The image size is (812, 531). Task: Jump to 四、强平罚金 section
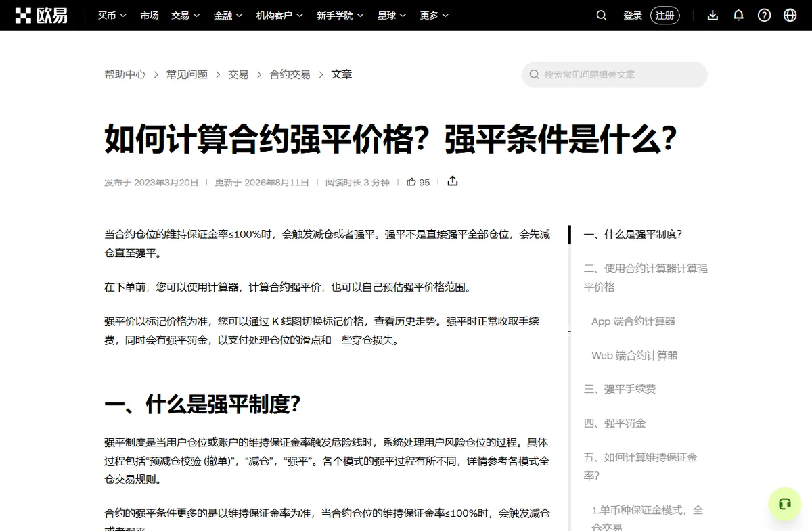tap(614, 423)
